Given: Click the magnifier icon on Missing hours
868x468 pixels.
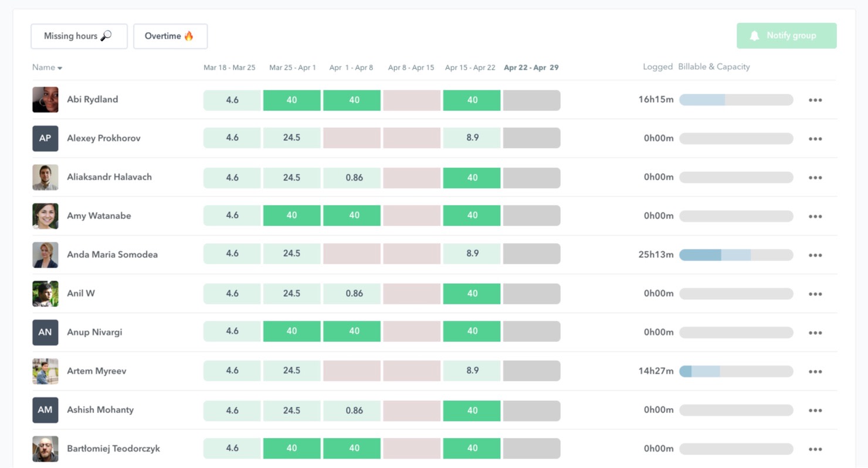Looking at the screenshot, I should pos(105,36).
